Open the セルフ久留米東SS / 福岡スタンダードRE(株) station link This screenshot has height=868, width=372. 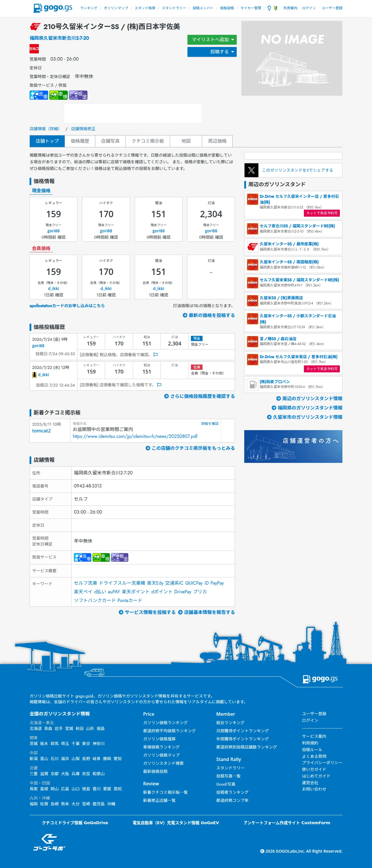(299, 280)
